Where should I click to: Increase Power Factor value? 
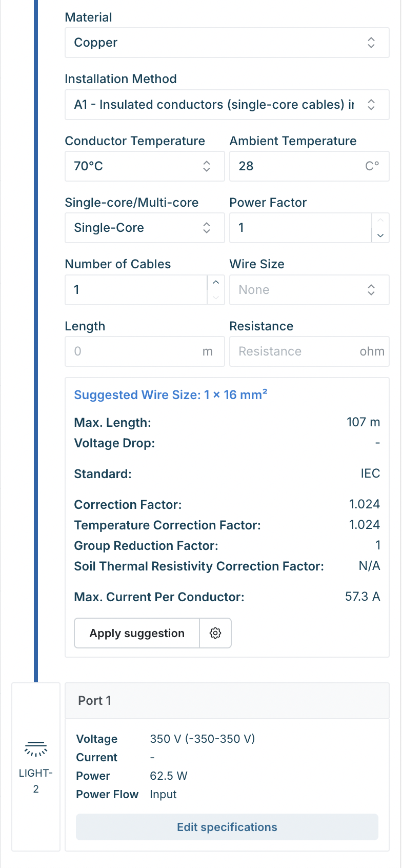click(x=380, y=221)
